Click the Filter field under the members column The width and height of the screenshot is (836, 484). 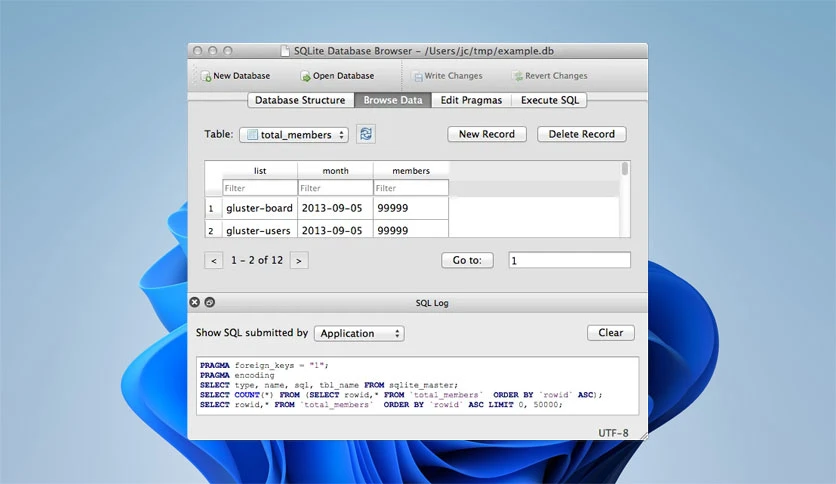[x=411, y=188]
